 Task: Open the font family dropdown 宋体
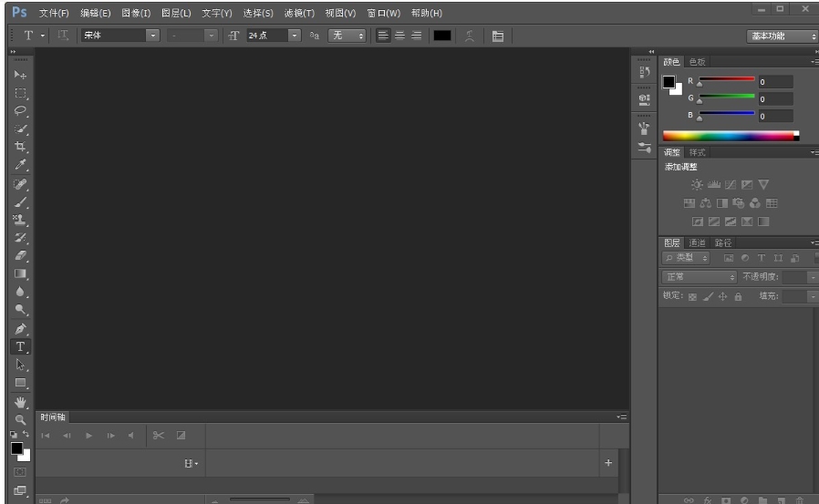(x=152, y=36)
